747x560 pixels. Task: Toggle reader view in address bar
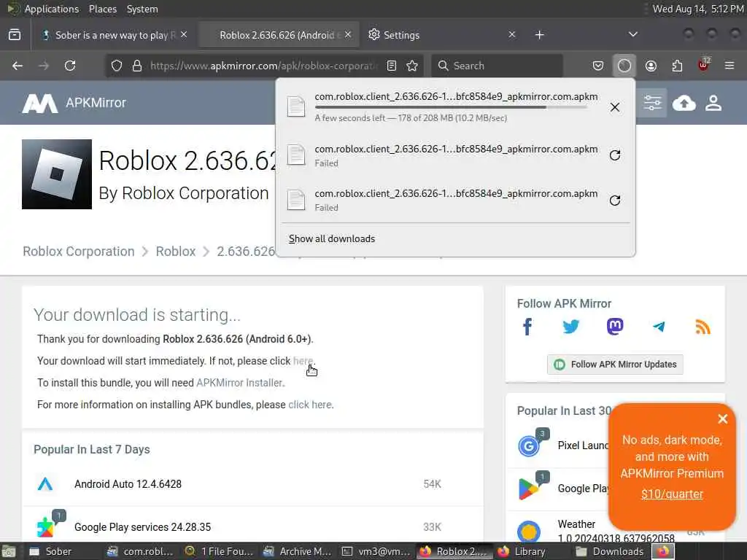pyautogui.click(x=392, y=66)
